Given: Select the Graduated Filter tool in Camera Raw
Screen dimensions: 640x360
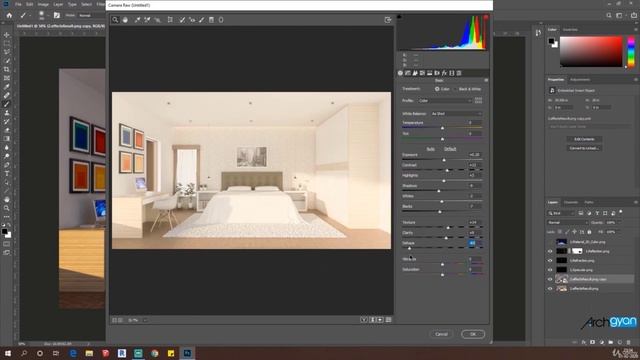Looking at the screenshot, I should pos(211,20).
